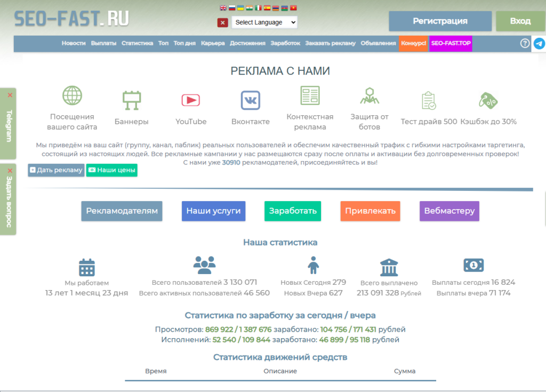The width and height of the screenshot is (546, 392).
Task: Click the Всего выплачено value 213 091 328
Action: click(378, 293)
